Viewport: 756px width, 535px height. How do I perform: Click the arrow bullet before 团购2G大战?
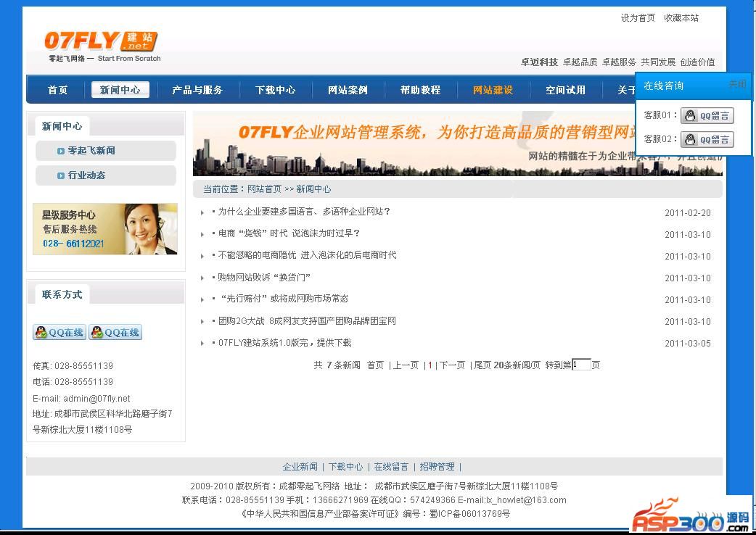[202, 322]
